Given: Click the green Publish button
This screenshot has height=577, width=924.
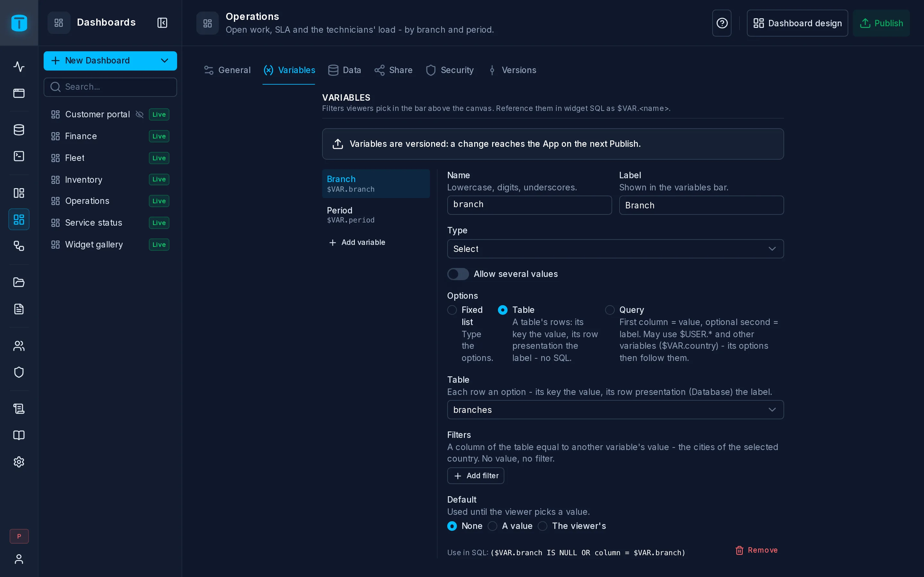Looking at the screenshot, I should coord(881,23).
